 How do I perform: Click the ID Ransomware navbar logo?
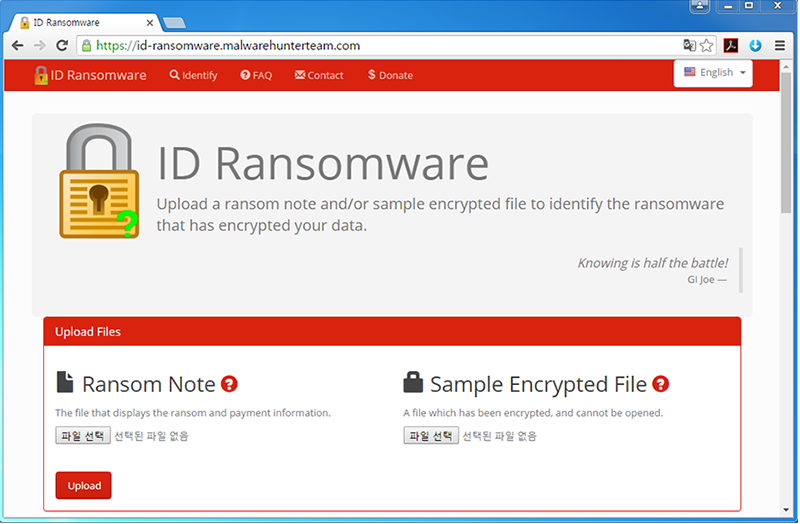click(90, 75)
